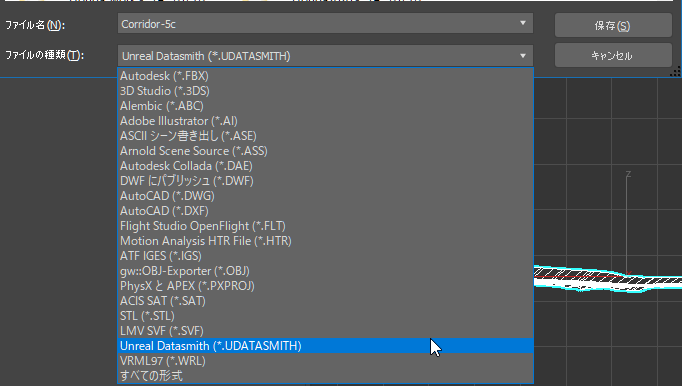682x386 pixels.
Task: Choose Motion Analysis HTR File (*.HTR)
Action: tap(325, 241)
